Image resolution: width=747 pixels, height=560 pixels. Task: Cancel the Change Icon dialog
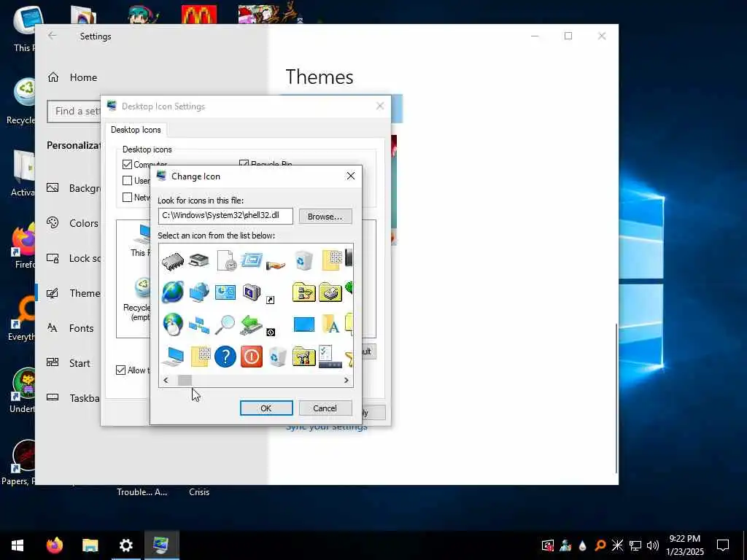pos(325,408)
